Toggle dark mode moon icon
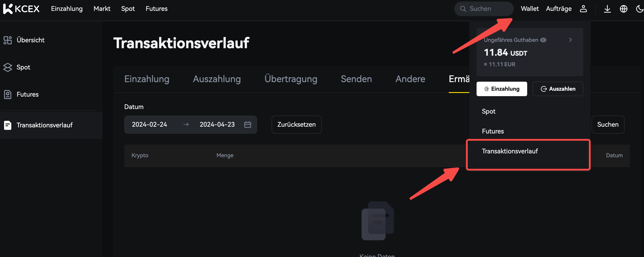Viewport: 644px width, 257px height. point(639,9)
